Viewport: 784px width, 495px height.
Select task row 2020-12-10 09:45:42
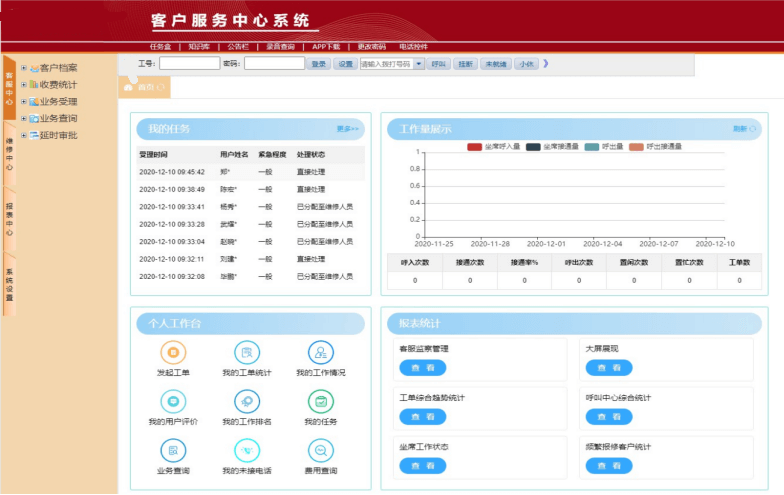point(250,172)
